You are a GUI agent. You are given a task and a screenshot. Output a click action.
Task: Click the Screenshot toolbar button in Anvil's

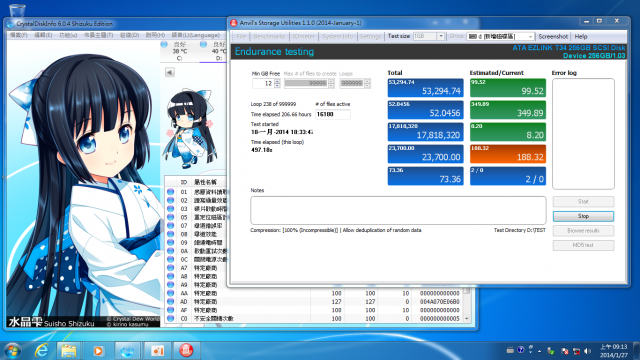point(553,36)
